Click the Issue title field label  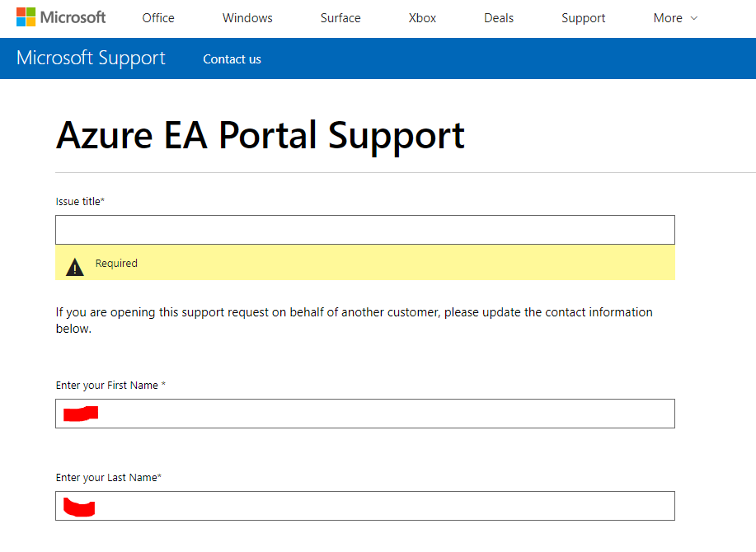tap(80, 201)
